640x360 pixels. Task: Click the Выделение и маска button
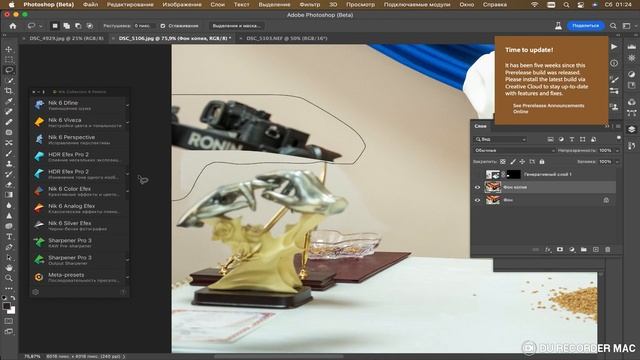click(x=236, y=26)
